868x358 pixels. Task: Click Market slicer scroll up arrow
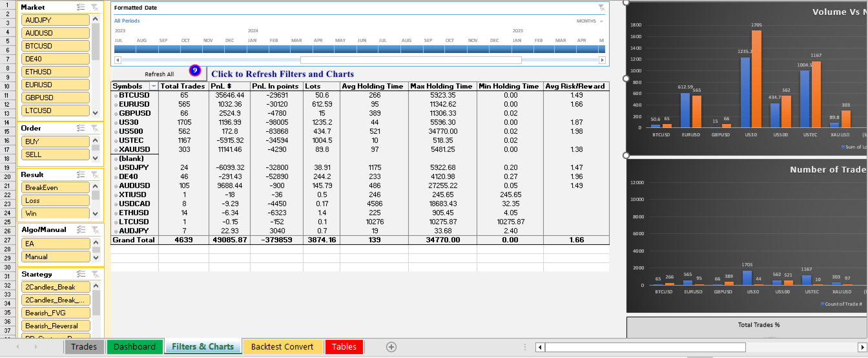click(96, 18)
